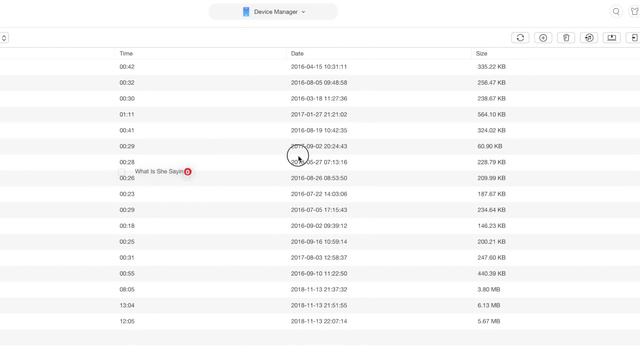Click size value 146.23 KB
Viewport: 640px width, 360px height.
pos(491,226)
